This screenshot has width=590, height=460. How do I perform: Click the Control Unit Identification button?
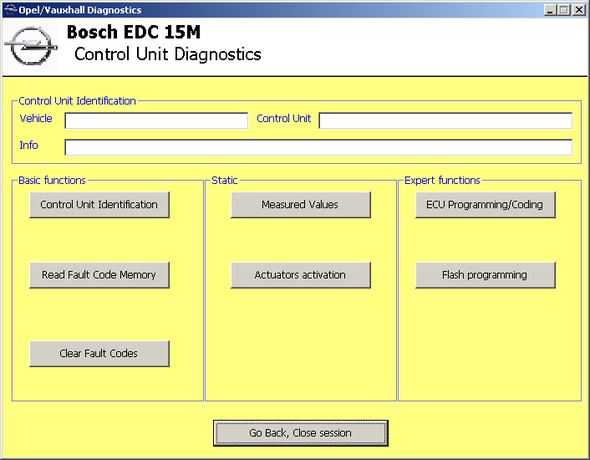(99, 205)
